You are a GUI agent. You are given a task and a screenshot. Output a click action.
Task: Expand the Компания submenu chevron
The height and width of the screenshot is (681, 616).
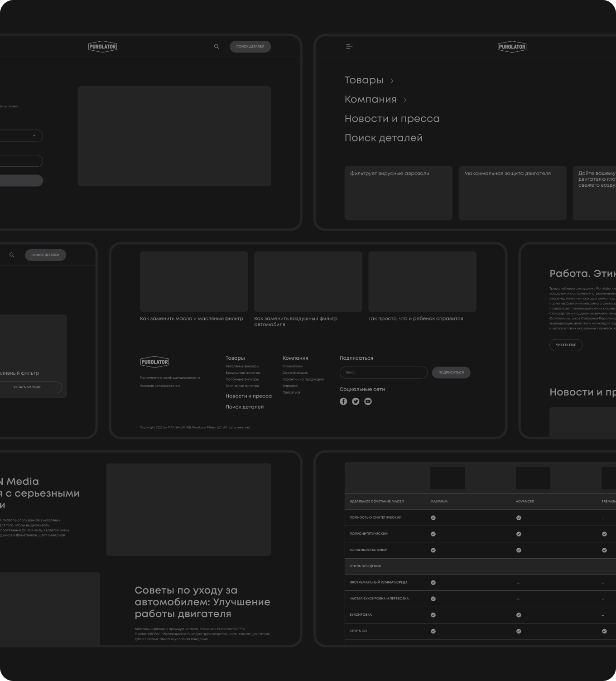pyautogui.click(x=405, y=100)
